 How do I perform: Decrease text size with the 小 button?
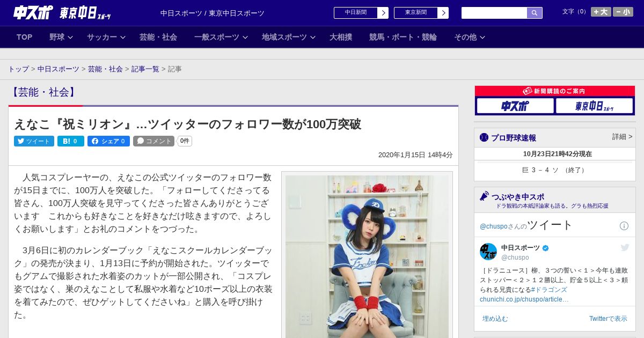tap(623, 12)
